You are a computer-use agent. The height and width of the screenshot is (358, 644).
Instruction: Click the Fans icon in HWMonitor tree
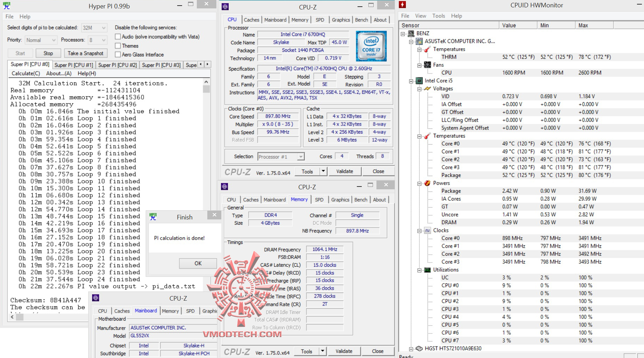[427, 65]
